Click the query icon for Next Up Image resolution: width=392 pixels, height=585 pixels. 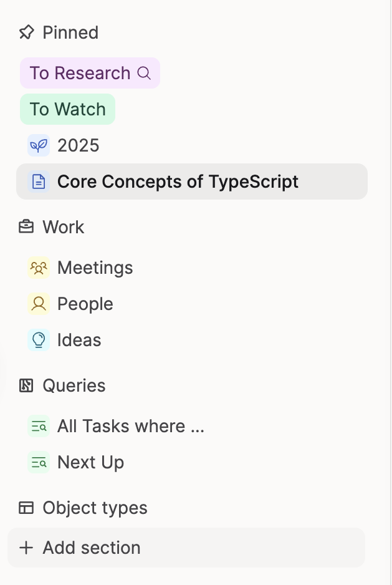pos(39,462)
